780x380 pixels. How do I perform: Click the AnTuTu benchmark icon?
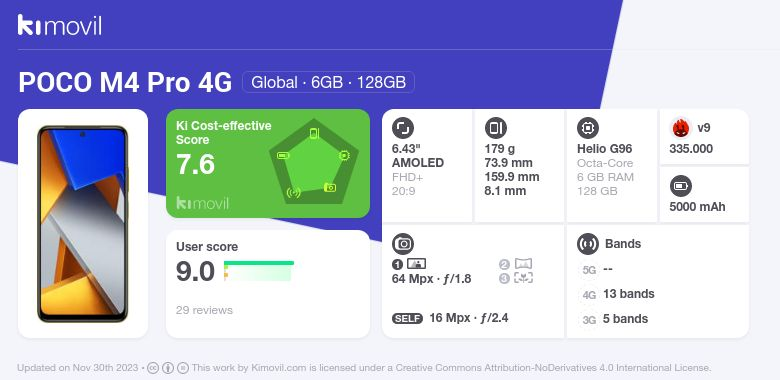(x=681, y=128)
